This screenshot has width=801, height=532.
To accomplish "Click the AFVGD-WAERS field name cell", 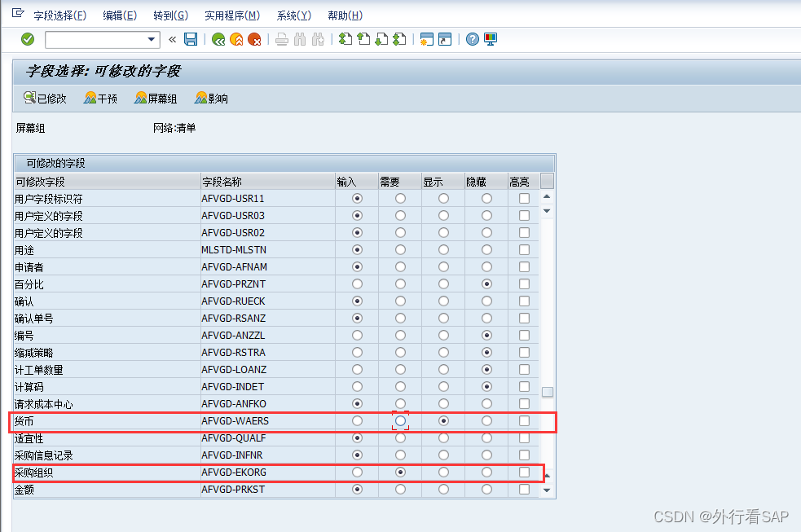I will pyautogui.click(x=268, y=420).
